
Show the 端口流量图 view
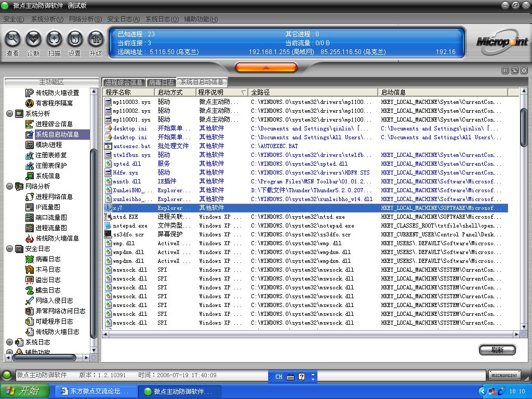(x=51, y=218)
